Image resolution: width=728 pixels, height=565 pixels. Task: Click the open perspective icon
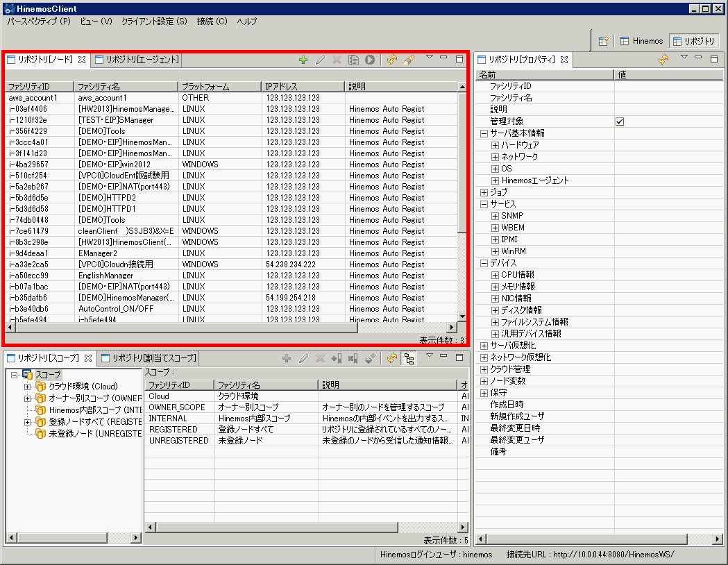coord(603,42)
